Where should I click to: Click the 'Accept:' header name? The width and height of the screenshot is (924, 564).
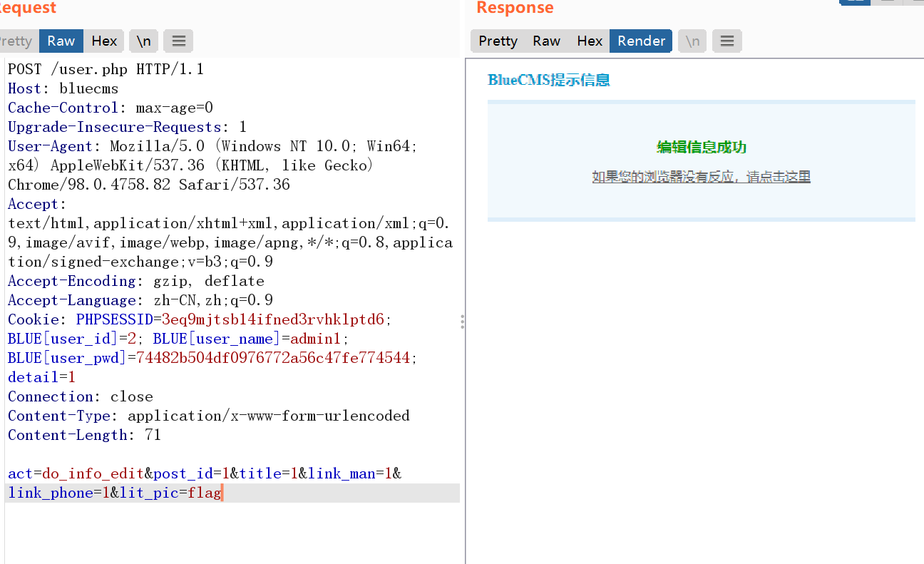[37, 204]
